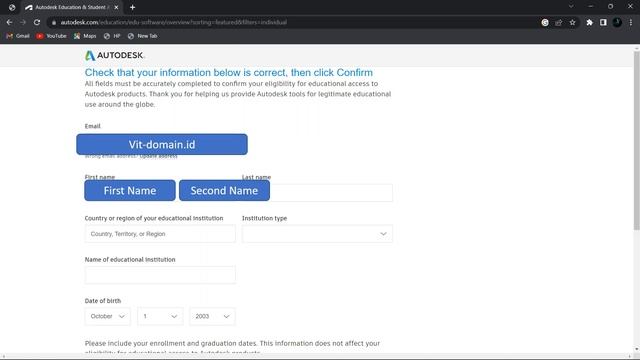
Task: Go back using the browser back arrow
Action: pos(9,22)
